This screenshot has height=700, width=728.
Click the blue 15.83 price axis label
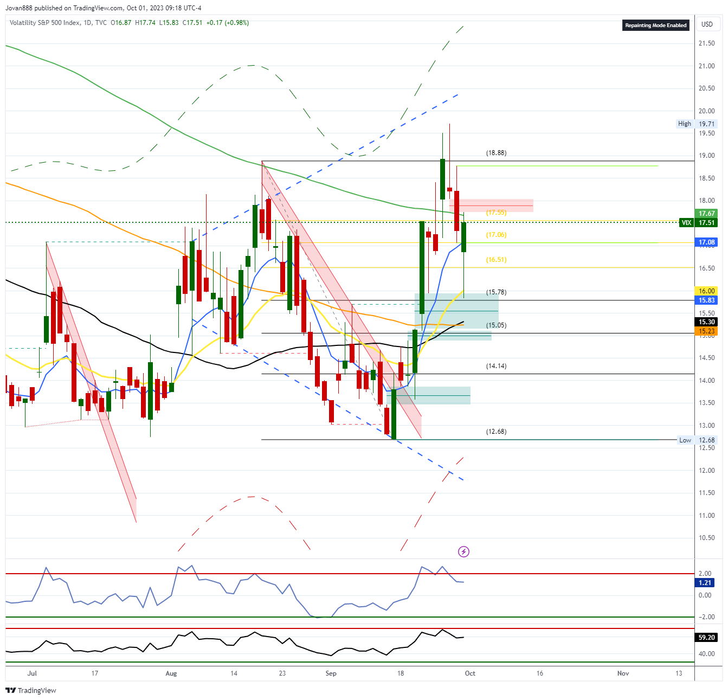[706, 300]
